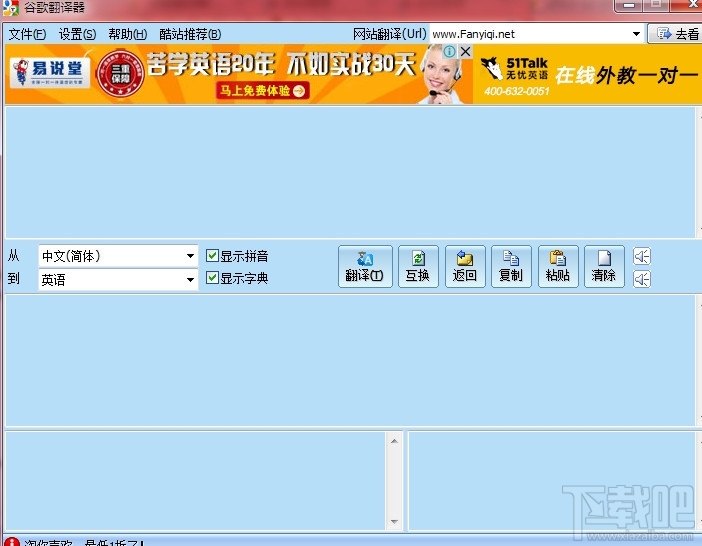Paste text using the 粘贴 button

coord(558,266)
